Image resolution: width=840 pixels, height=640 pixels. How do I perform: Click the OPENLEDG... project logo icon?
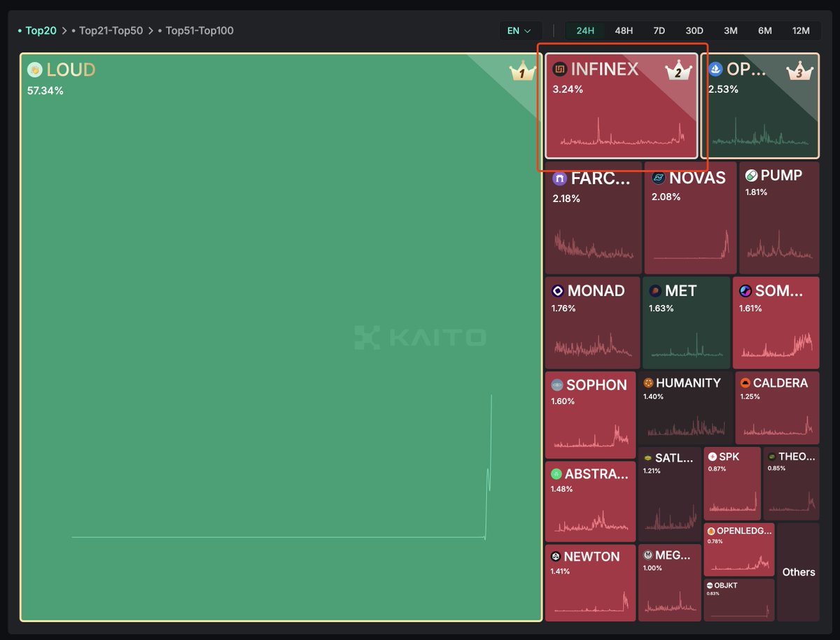pyautogui.click(x=711, y=531)
